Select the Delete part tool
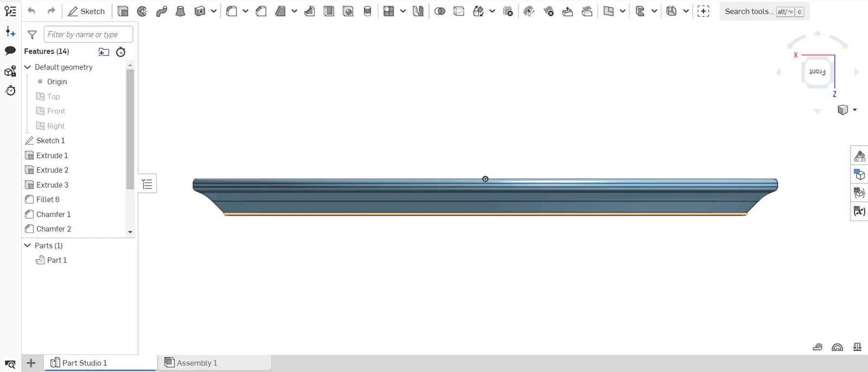 [x=508, y=11]
